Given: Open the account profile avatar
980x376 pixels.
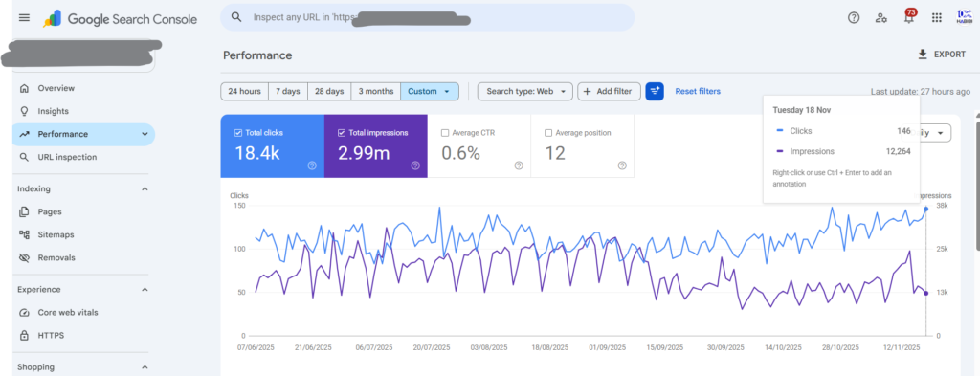Looking at the screenshot, I should (964, 17).
